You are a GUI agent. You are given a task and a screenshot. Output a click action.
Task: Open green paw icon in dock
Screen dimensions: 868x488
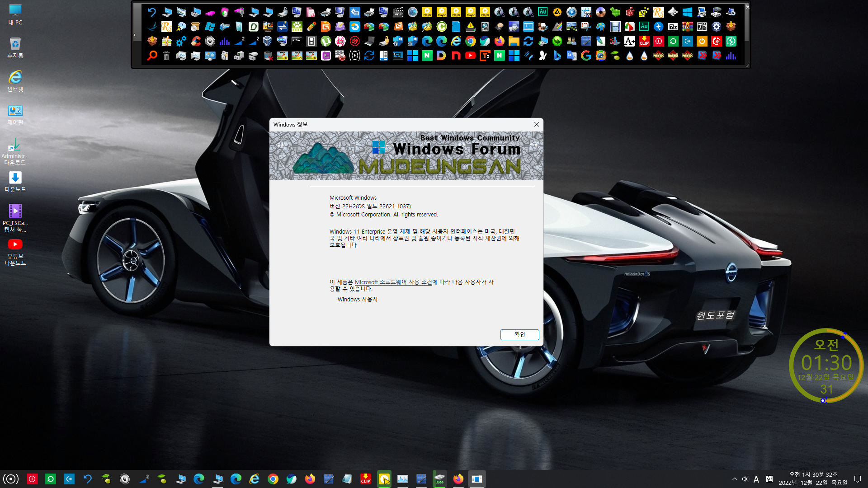coord(297,27)
